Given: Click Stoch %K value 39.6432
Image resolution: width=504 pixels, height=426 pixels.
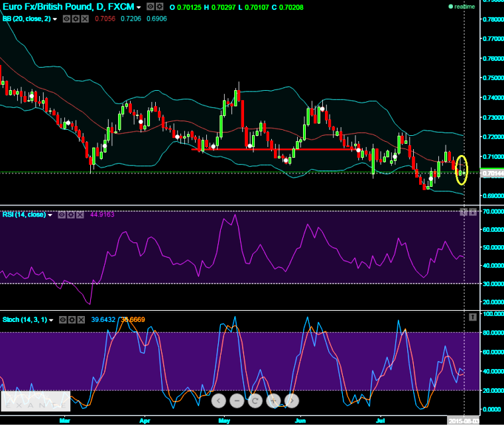Looking at the screenshot, I should pos(103,320).
